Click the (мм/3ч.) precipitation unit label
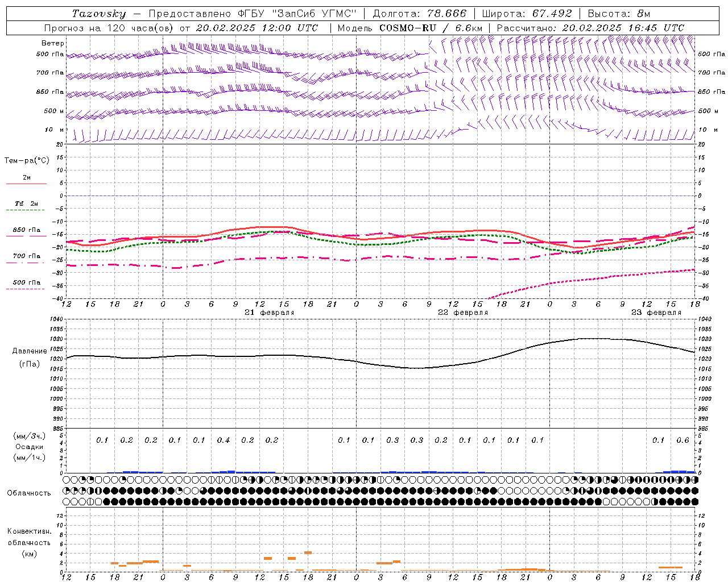728x582 pixels. point(28,436)
